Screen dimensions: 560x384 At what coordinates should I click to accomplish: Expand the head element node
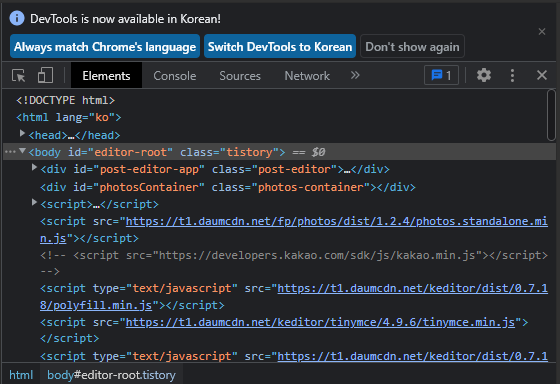tap(22, 134)
